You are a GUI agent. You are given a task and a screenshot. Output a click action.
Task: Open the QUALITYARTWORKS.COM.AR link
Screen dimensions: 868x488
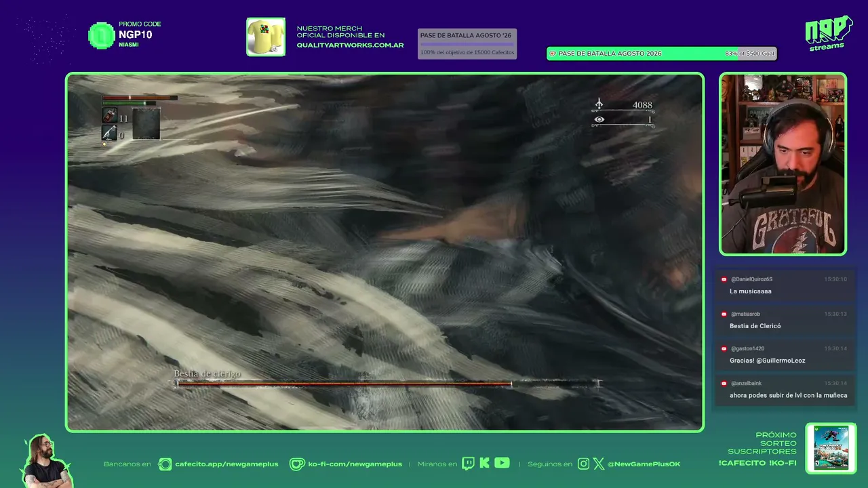[x=350, y=45]
